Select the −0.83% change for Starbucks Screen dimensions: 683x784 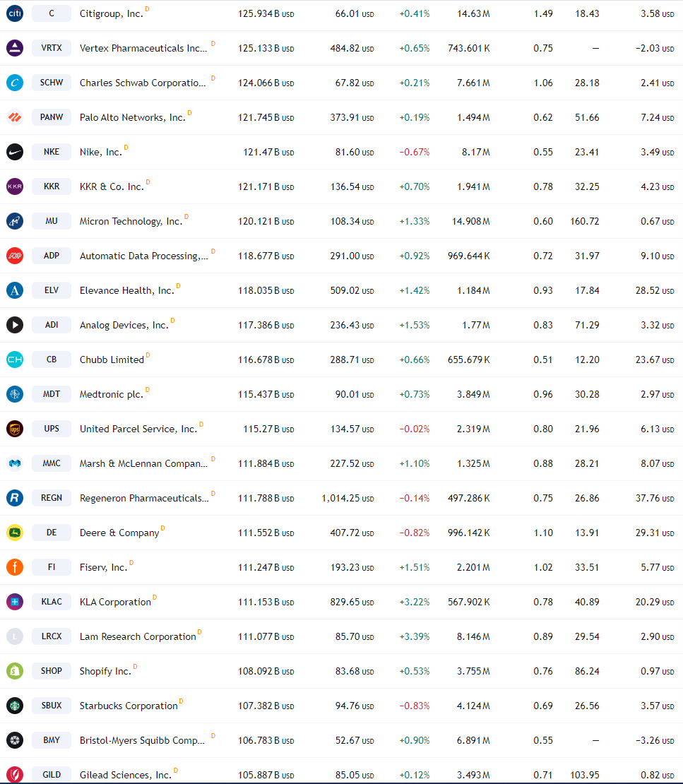click(x=415, y=706)
